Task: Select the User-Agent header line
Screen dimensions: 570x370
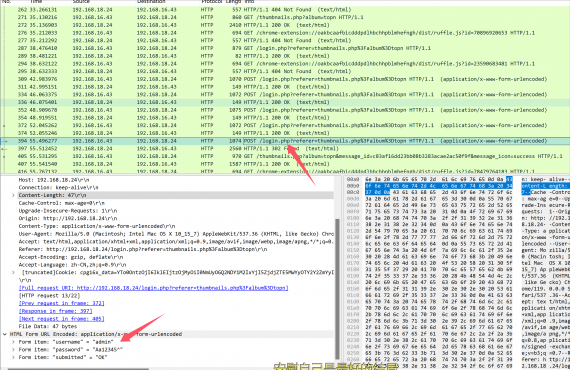Action: (176, 234)
